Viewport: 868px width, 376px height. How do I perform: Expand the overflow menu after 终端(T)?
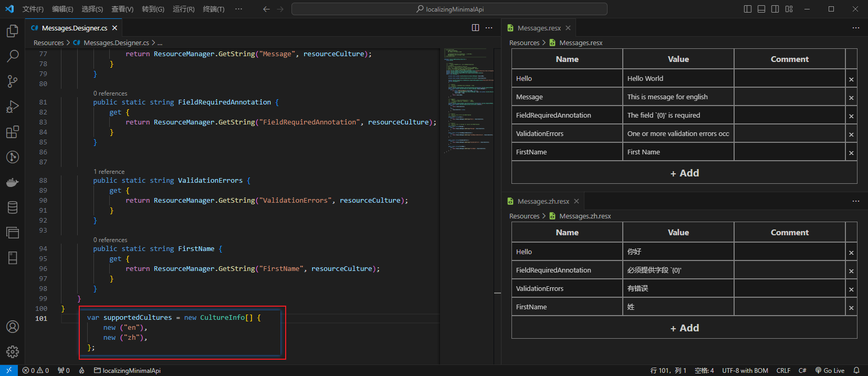tap(238, 9)
